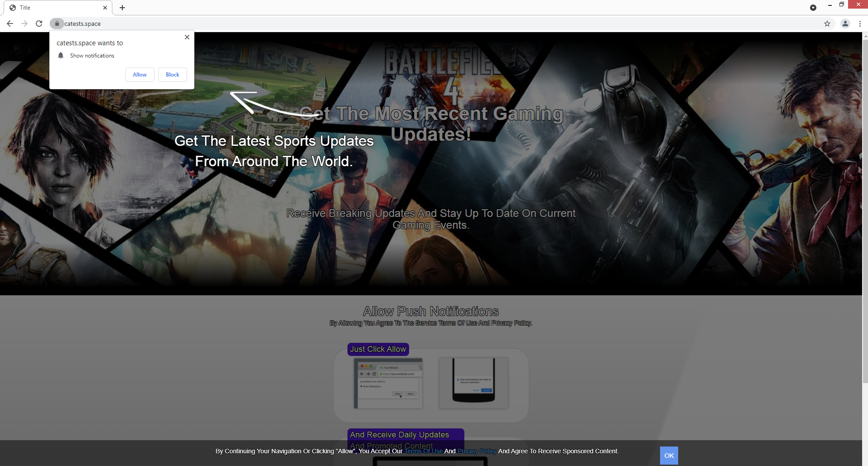This screenshot has width=868, height=466.
Task: Click 'Get The Most Recent Gaming Updates!' headline
Action: 431,124
